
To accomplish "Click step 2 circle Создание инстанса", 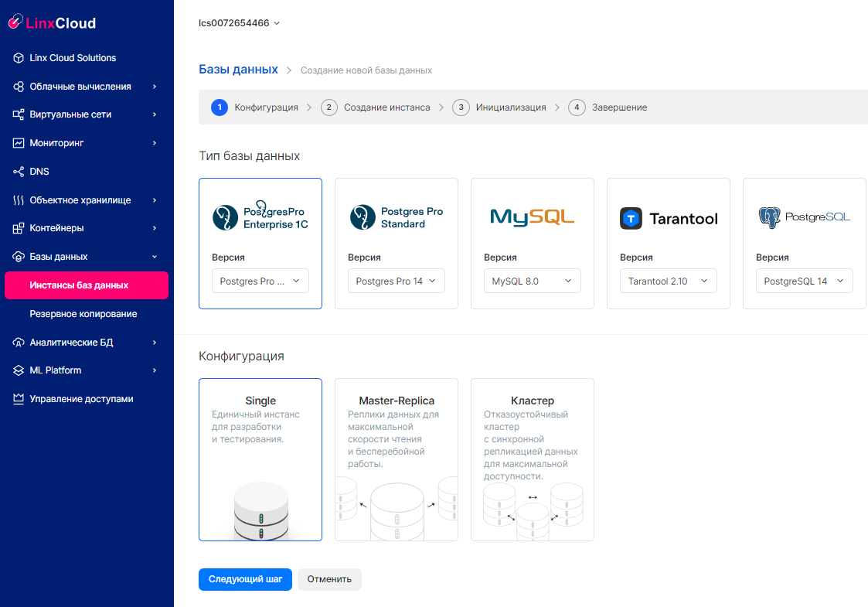I will (x=328, y=107).
